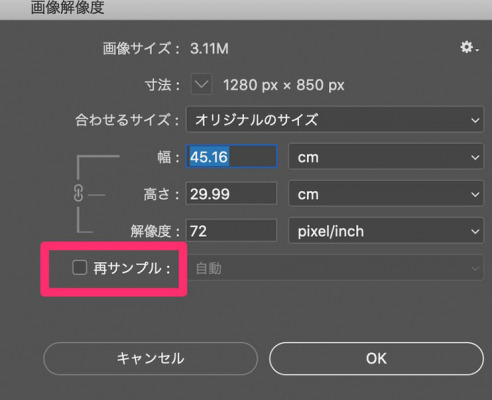The width and height of the screenshot is (492, 400).
Task: Click the 解像度 resolution input field
Action: click(231, 230)
